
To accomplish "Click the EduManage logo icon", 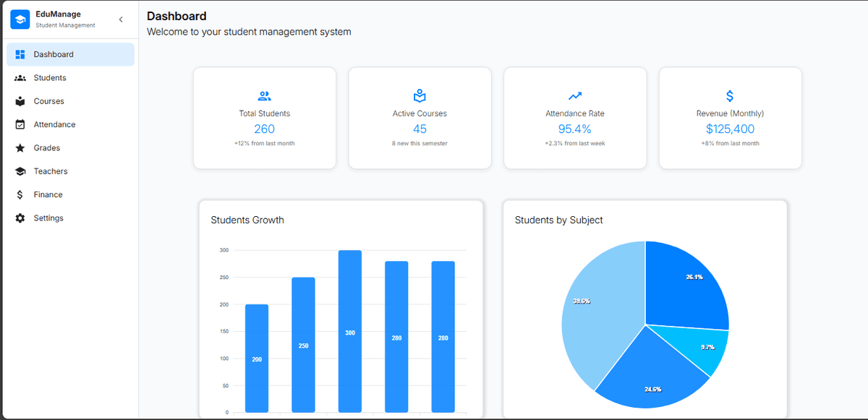I will click(x=19, y=19).
